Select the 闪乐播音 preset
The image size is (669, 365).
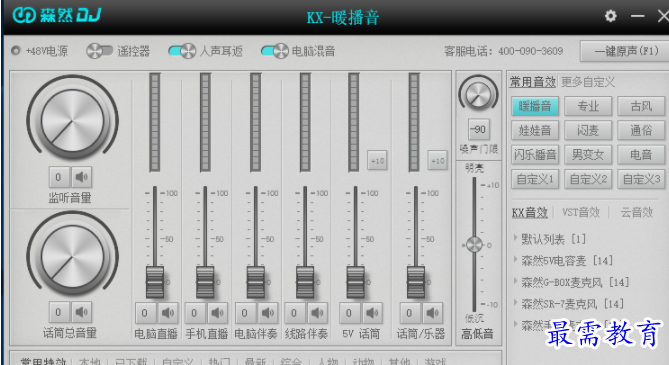tap(535, 155)
